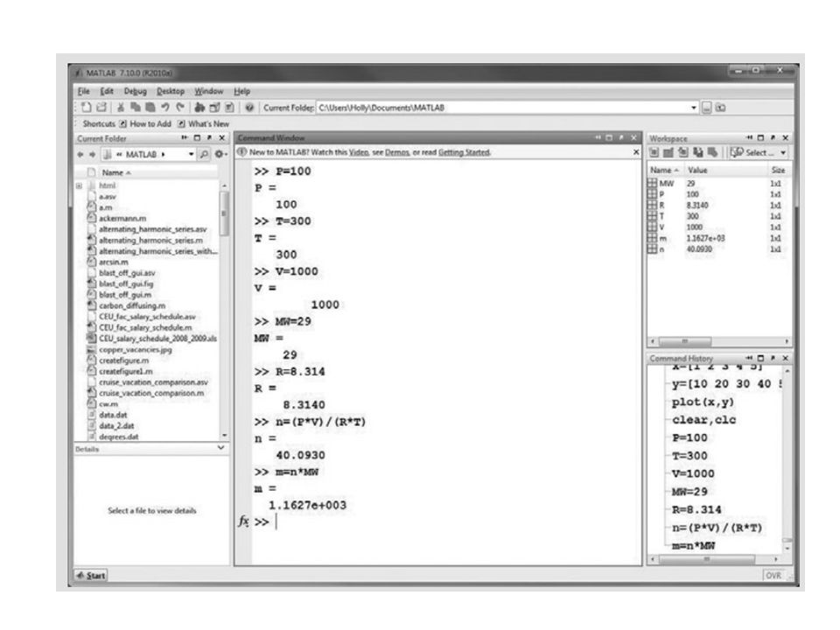
Task: Open the Select plot dropdown in Workspace
Action: pyautogui.click(x=782, y=153)
